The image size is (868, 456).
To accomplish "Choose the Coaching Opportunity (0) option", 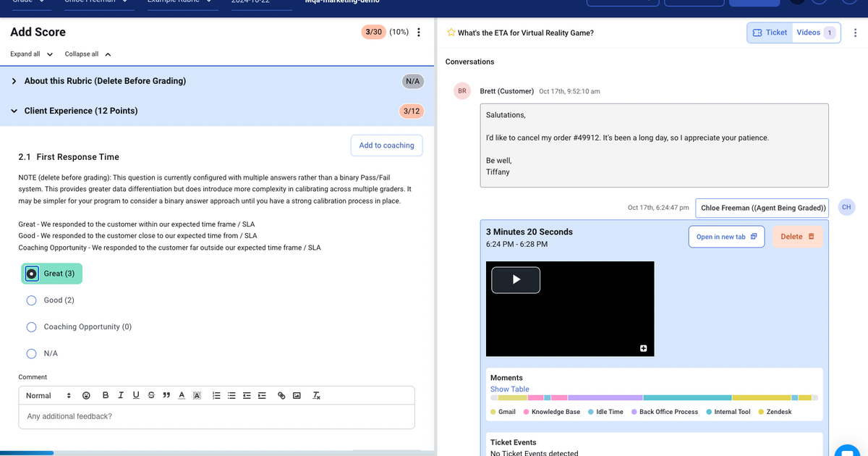I will click(32, 327).
